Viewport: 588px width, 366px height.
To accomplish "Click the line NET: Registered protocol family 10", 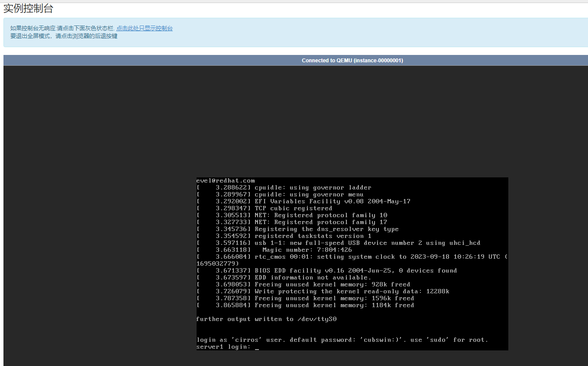I will (x=292, y=215).
